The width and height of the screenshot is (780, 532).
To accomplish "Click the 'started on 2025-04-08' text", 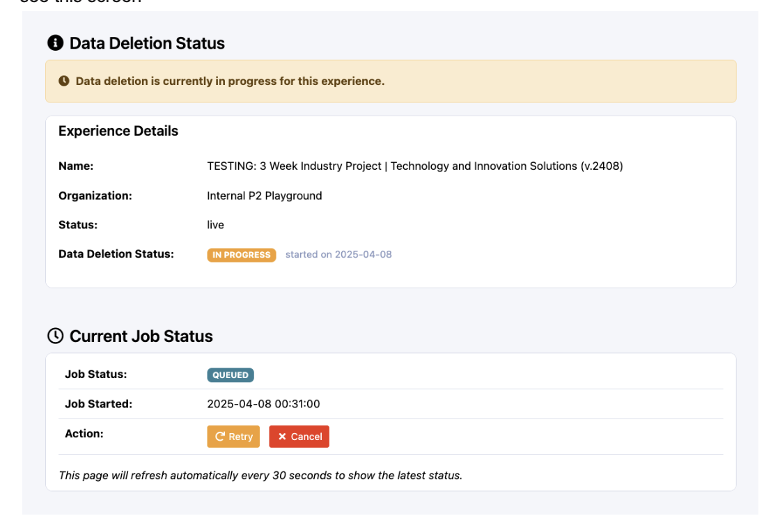I will 338,255.
